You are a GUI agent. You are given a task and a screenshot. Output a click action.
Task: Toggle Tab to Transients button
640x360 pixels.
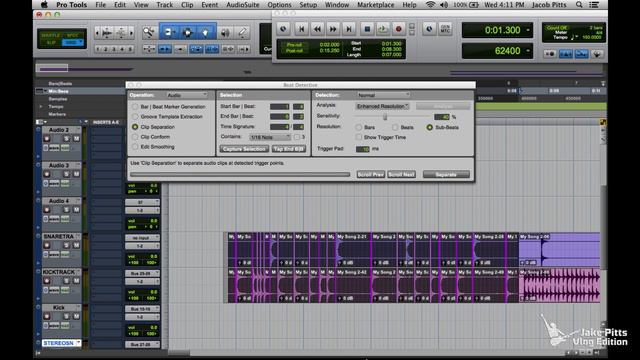164,49
